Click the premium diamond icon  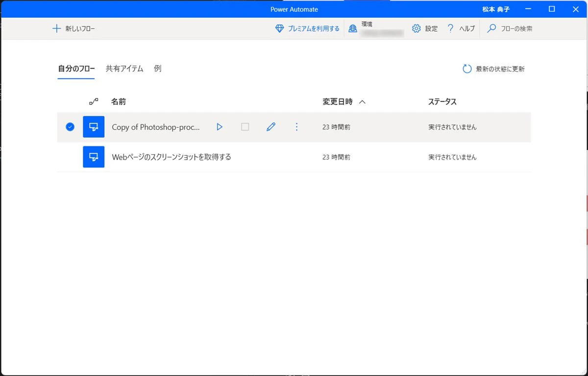click(x=279, y=28)
